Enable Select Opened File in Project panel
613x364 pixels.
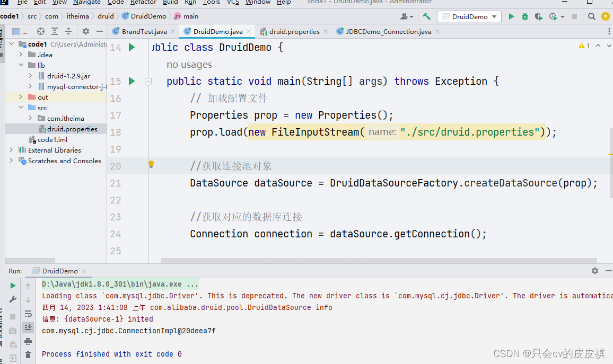point(40,31)
